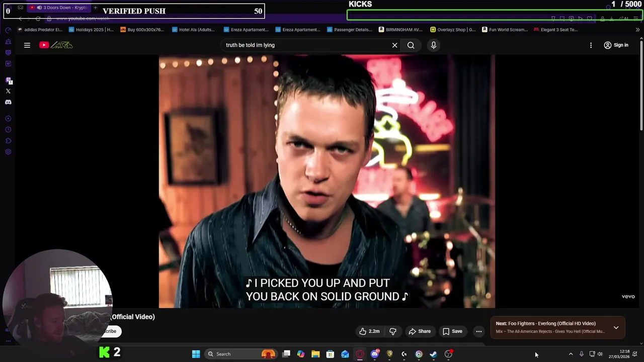
Task: Open the sidebar player icon
Action: click(8, 119)
